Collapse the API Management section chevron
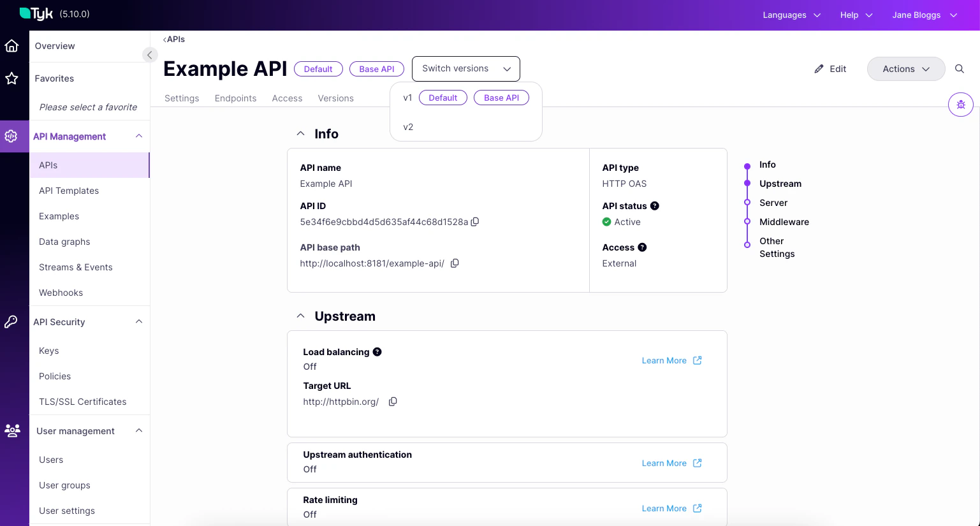The width and height of the screenshot is (980, 526). (139, 135)
